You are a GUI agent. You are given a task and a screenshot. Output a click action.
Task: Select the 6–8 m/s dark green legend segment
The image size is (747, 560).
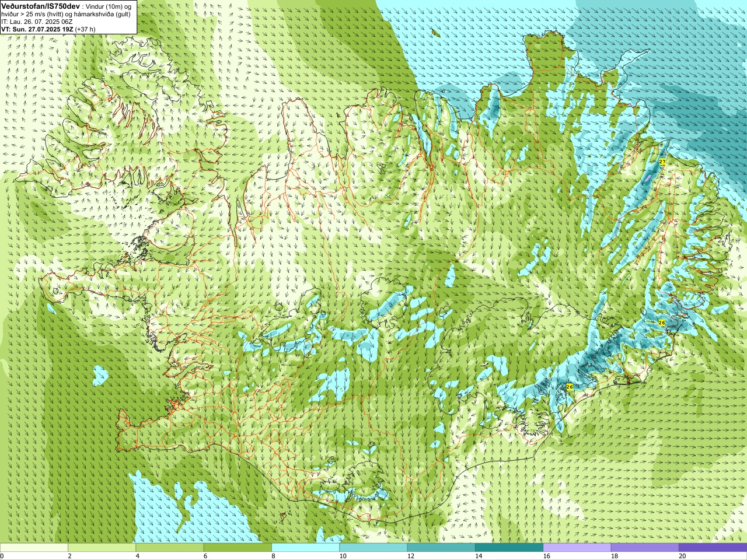click(x=238, y=548)
